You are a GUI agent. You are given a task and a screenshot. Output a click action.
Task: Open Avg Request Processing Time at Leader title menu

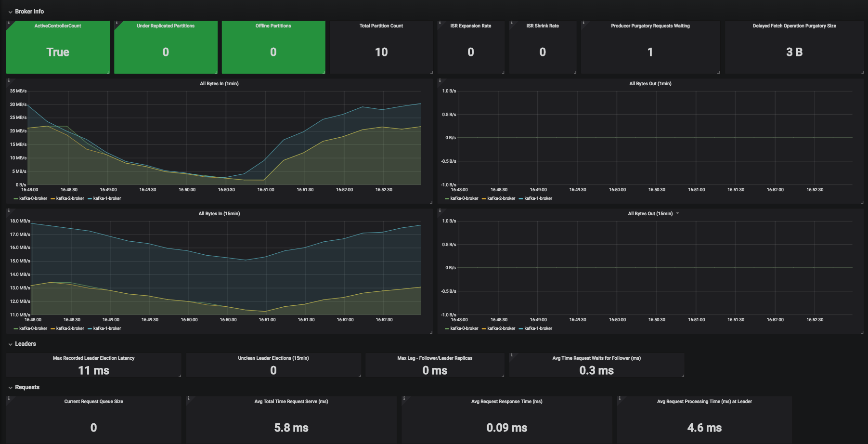point(704,402)
